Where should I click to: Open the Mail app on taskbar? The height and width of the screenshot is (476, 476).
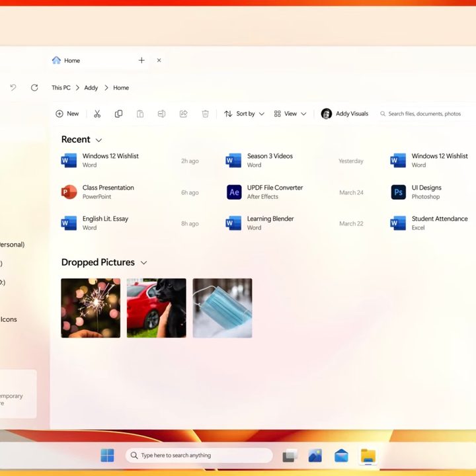pos(341,456)
